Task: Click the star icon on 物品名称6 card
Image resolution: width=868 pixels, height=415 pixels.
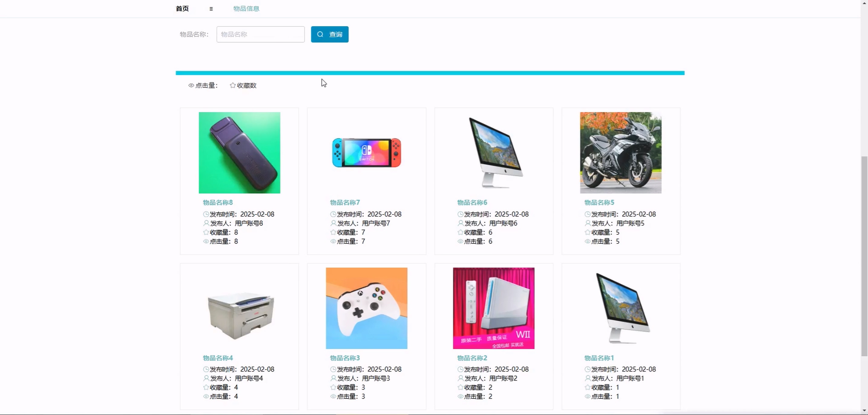Action: [460, 232]
